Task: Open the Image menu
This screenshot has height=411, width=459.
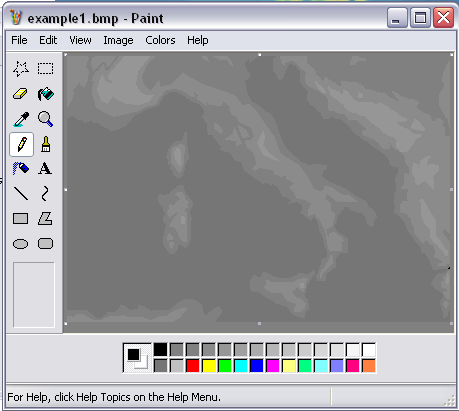Action: pyautogui.click(x=118, y=40)
